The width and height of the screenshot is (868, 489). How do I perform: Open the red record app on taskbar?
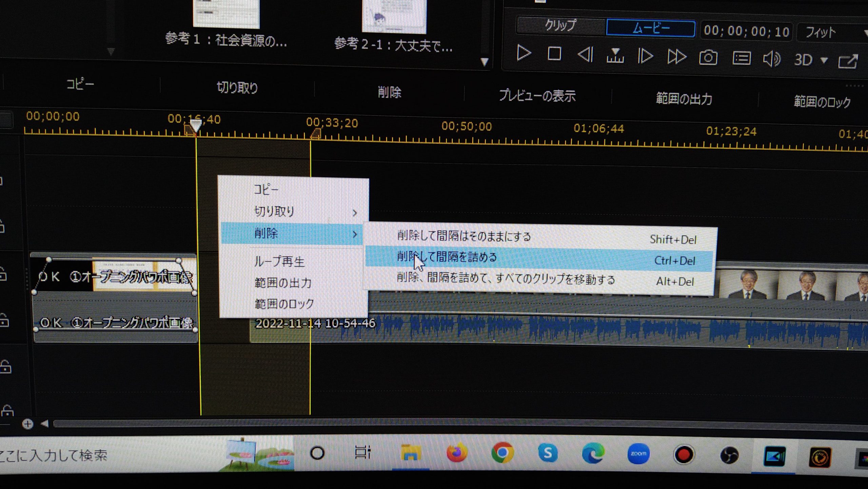pyautogui.click(x=684, y=454)
